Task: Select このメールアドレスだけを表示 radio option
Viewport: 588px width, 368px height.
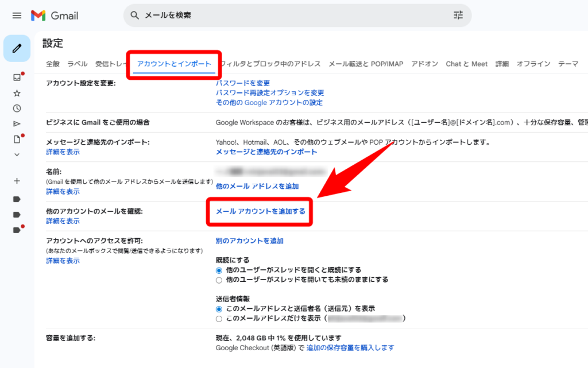Action: [219, 318]
